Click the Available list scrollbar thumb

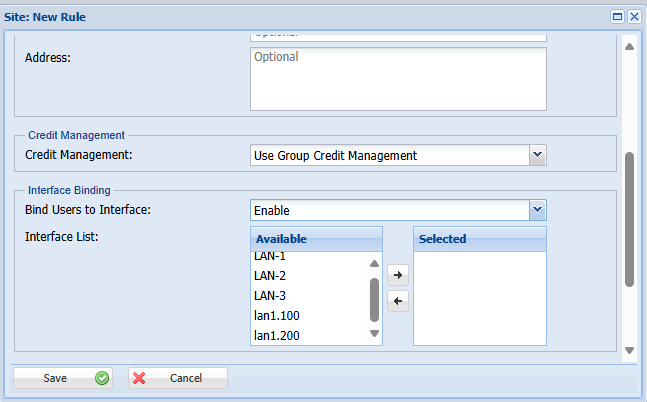(x=375, y=299)
